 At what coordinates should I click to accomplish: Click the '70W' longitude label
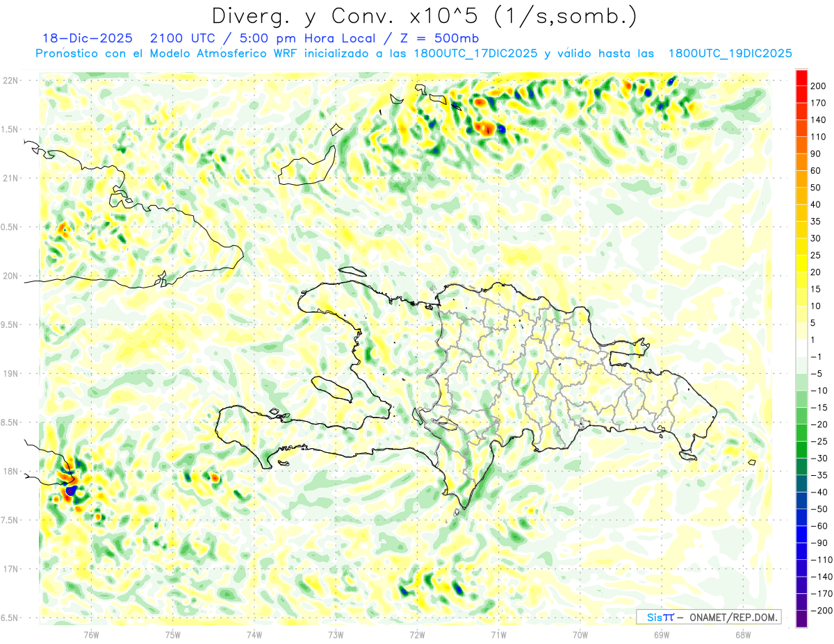click(x=580, y=634)
